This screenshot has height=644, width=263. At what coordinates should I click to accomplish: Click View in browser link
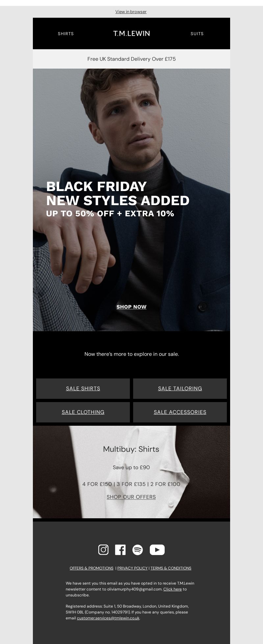click(131, 12)
